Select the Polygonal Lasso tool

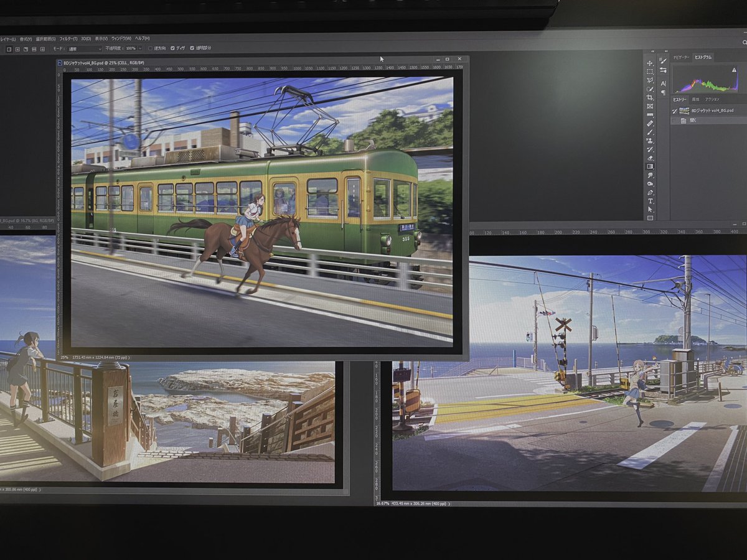click(x=650, y=80)
